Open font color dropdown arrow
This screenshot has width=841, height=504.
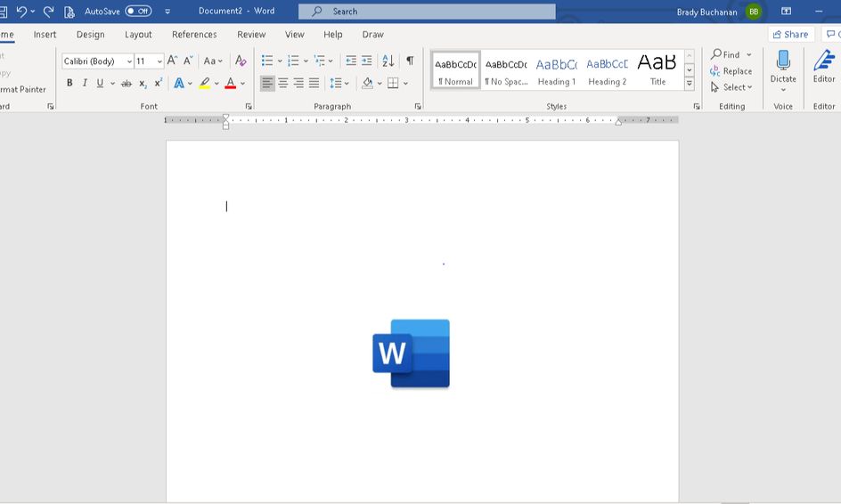pyautogui.click(x=243, y=83)
